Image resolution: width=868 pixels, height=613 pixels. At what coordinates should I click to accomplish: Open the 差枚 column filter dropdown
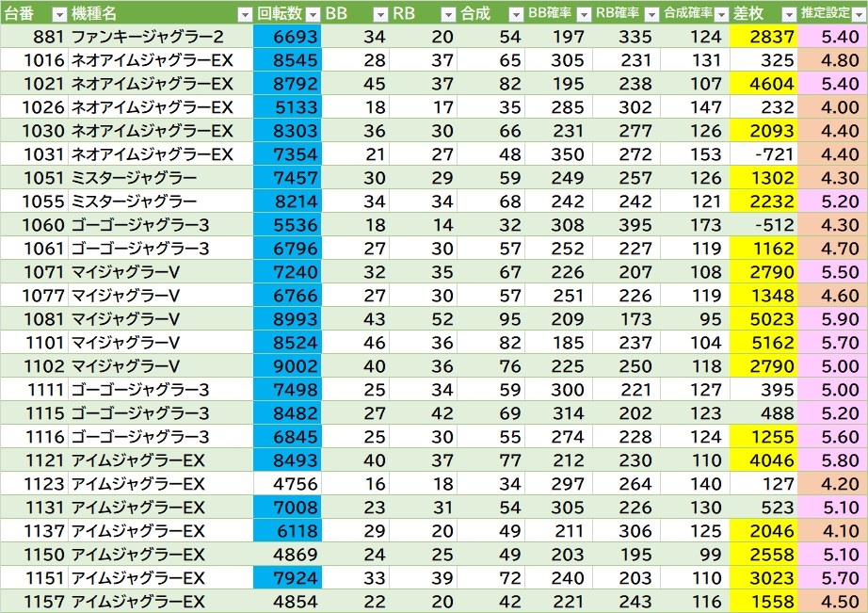789,14
